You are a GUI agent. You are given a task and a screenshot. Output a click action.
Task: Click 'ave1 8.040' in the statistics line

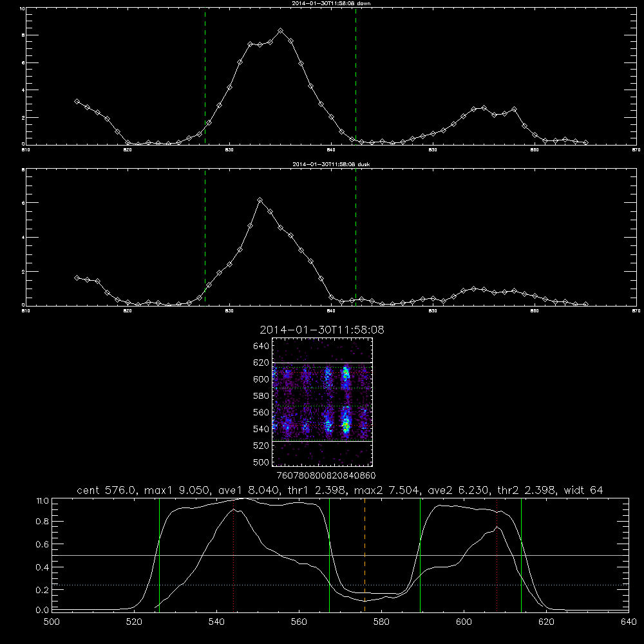tap(249, 490)
